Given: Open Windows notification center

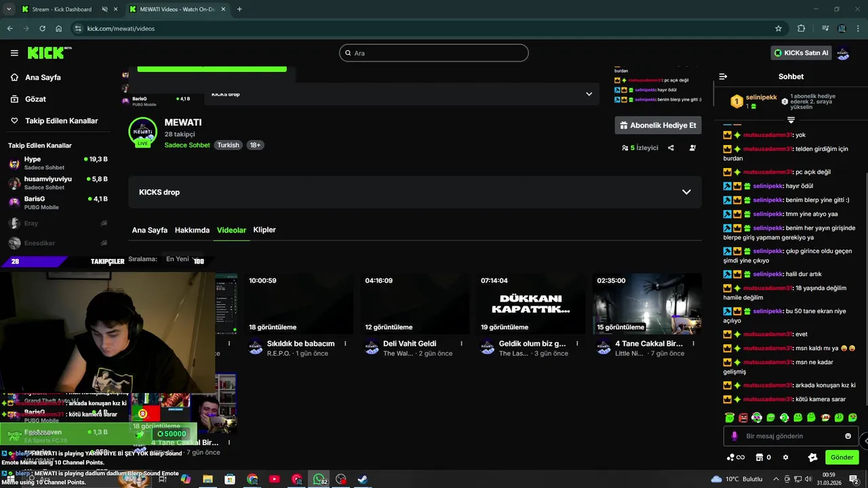Looking at the screenshot, I should (854, 479).
